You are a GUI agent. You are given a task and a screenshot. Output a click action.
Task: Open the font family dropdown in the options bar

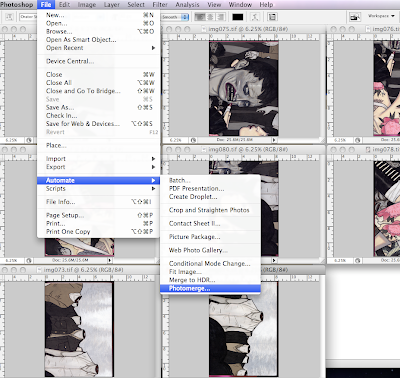click(x=28, y=17)
